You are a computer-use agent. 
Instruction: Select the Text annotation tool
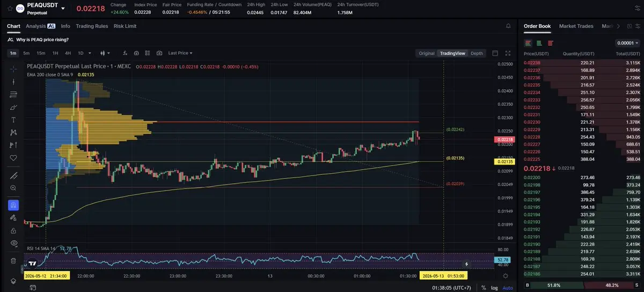[x=13, y=119]
